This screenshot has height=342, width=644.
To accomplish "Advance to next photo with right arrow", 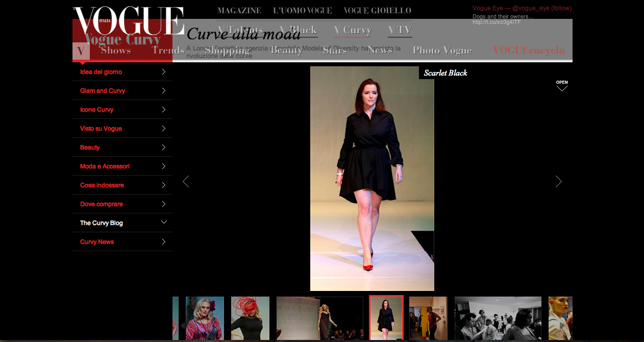I will point(558,181).
